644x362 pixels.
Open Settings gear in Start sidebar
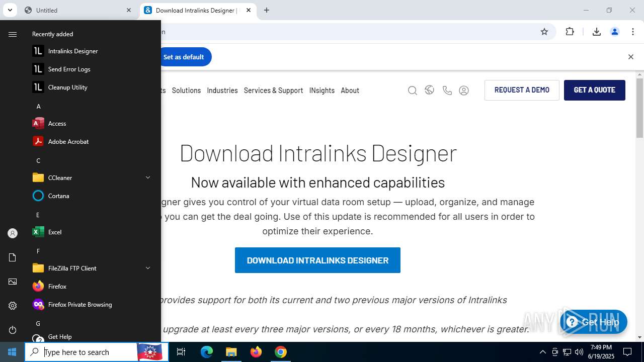tap(13, 306)
